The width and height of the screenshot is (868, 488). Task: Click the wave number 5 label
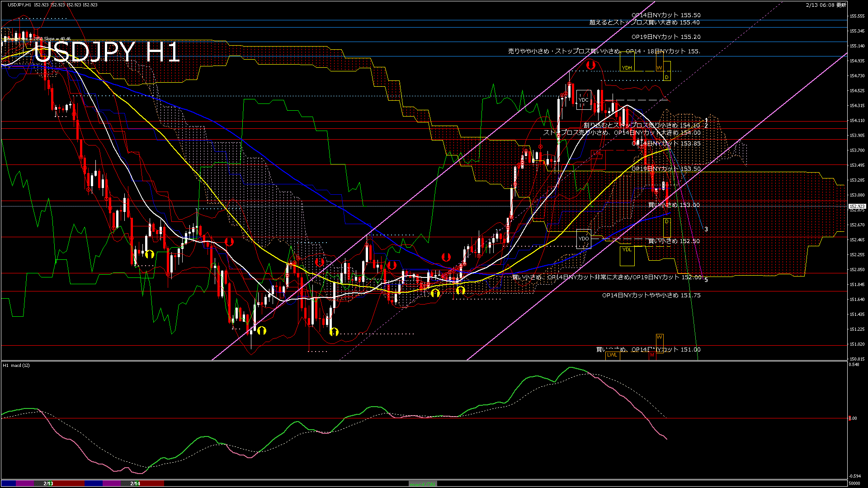coord(706,280)
